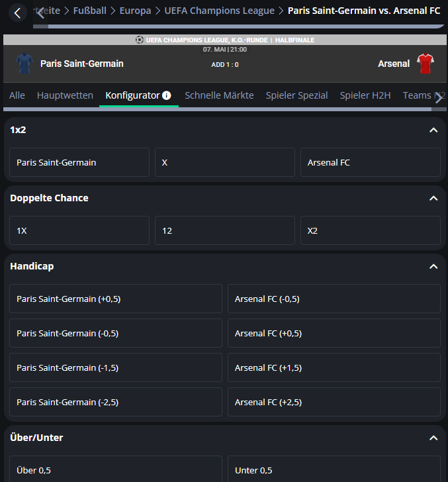Open the Europa breadcrumb link

tap(135, 11)
